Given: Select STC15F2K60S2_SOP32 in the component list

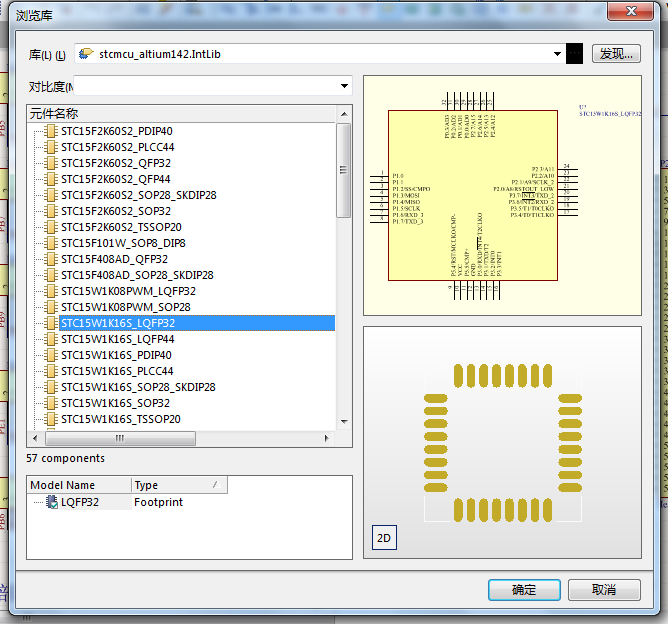Looking at the screenshot, I should tap(116, 211).
